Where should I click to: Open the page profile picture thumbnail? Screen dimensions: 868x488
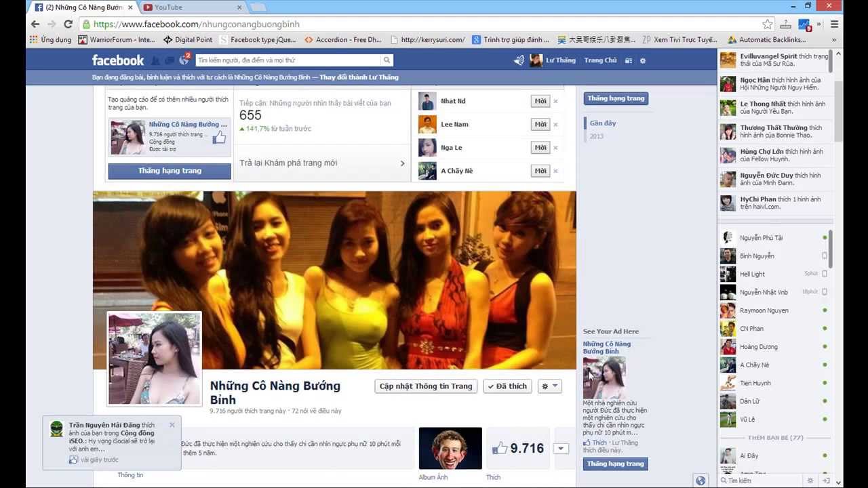155,359
